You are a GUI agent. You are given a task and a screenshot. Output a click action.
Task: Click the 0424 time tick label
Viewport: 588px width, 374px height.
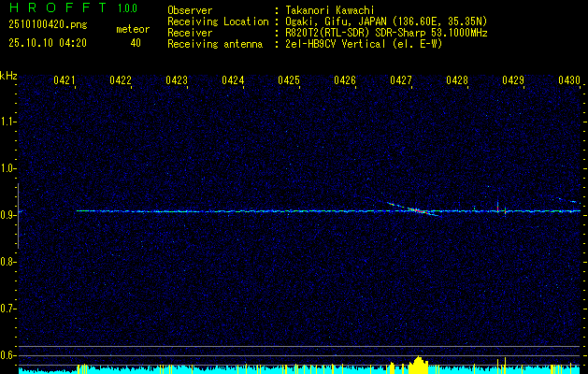click(x=233, y=81)
